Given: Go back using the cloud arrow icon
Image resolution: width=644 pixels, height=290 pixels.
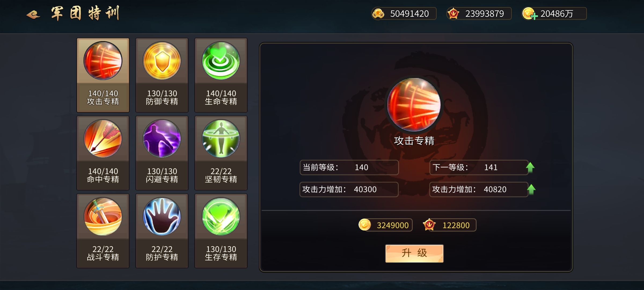Looking at the screenshot, I should (x=33, y=15).
